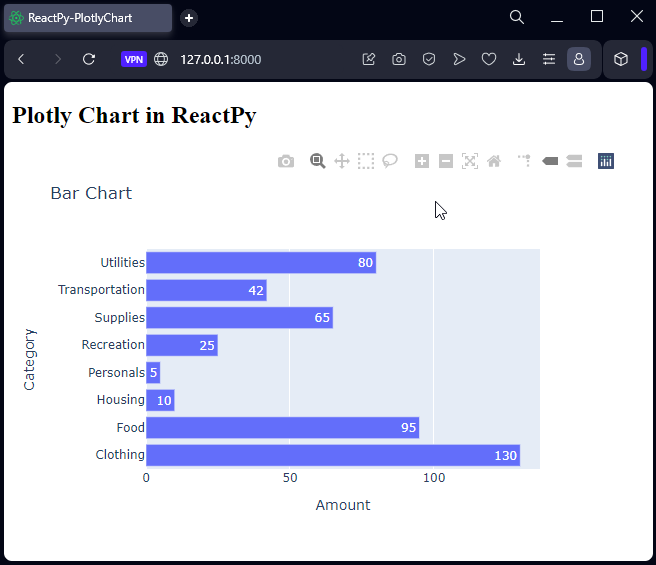The width and height of the screenshot is (656, 565).
Task: Click the Food bar showing 95
Action: click(282, 428)
